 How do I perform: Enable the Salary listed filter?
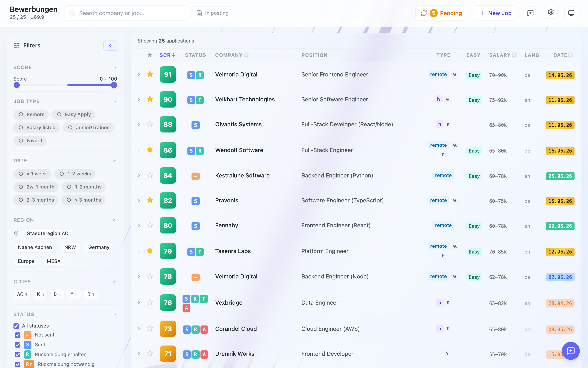tap(37, 128)
